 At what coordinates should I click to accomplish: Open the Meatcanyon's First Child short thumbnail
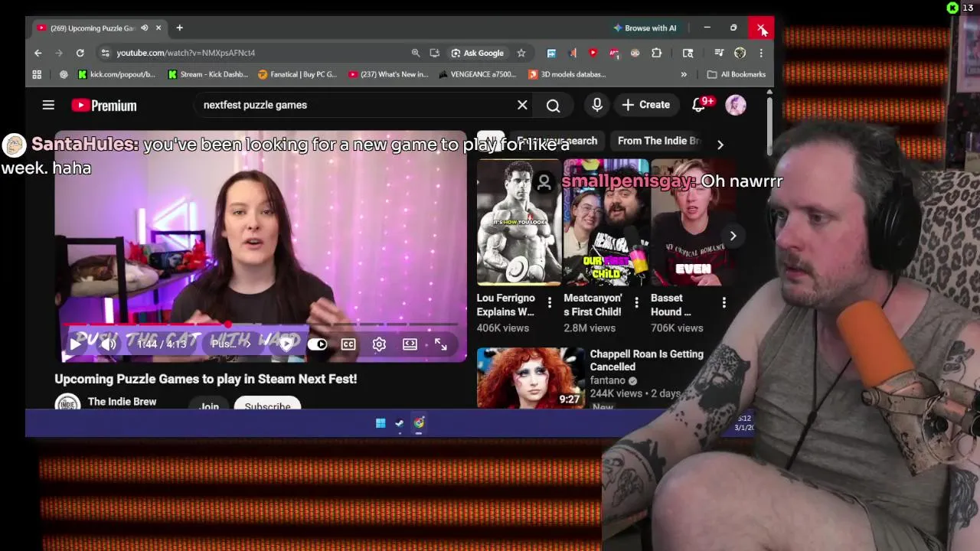[606, 222]
